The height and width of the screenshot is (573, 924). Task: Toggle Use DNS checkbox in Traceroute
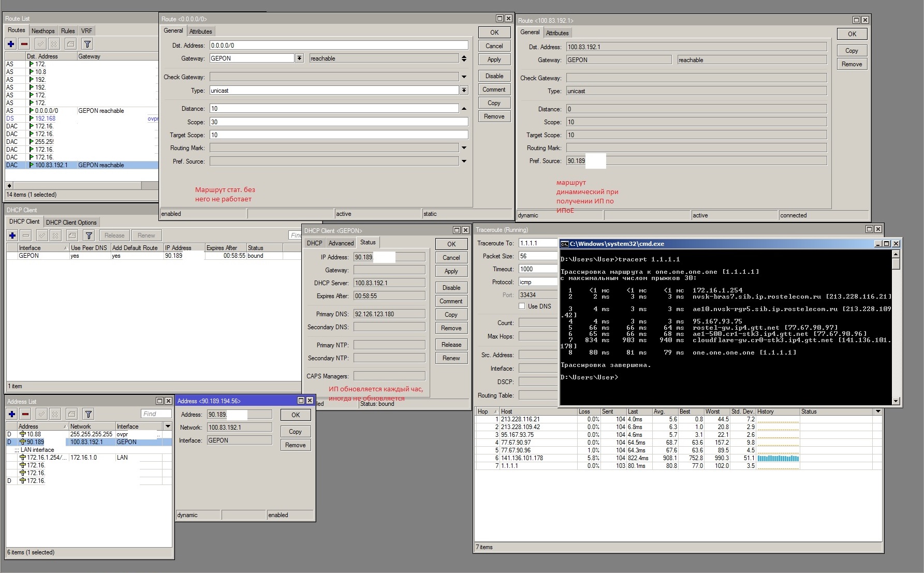[522, 306]
